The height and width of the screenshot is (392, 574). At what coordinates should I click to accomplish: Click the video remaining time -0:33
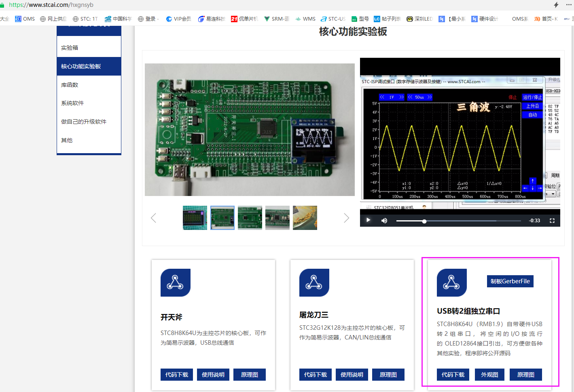click(x=534, y=221)
